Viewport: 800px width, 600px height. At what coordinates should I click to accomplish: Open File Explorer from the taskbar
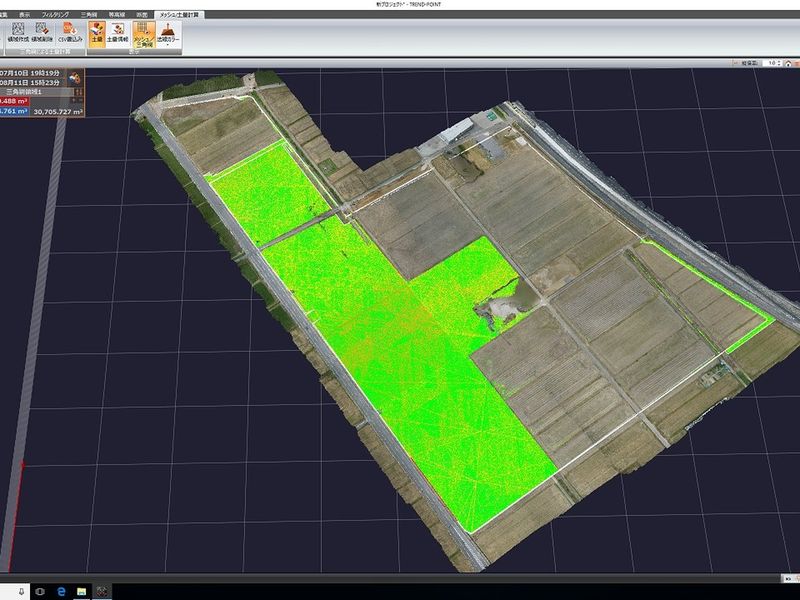tap(82, 591)
